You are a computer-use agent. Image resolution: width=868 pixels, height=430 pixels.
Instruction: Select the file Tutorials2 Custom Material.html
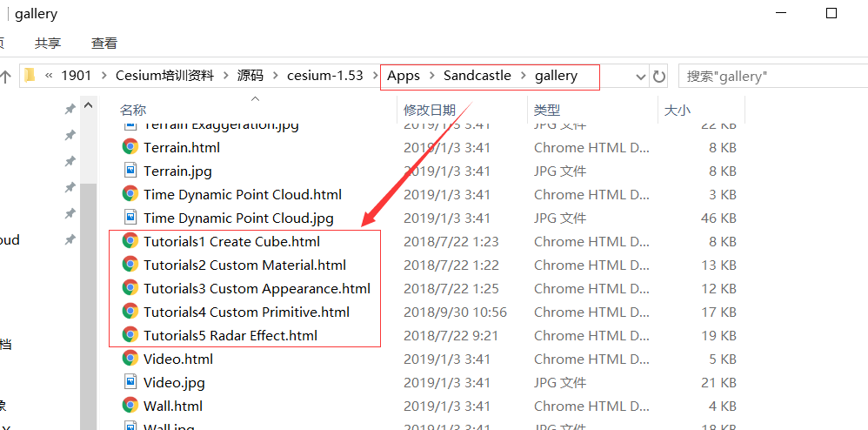click(244, 265)
